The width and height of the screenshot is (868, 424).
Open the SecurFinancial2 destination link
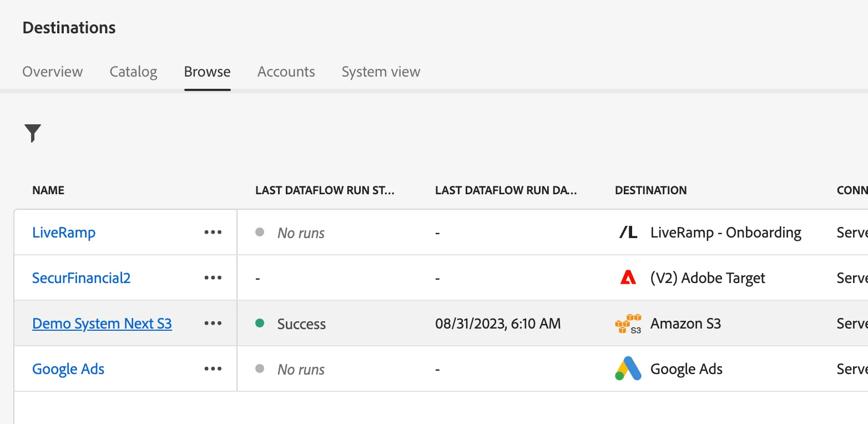pyautogui.click(x=82, y=278)
